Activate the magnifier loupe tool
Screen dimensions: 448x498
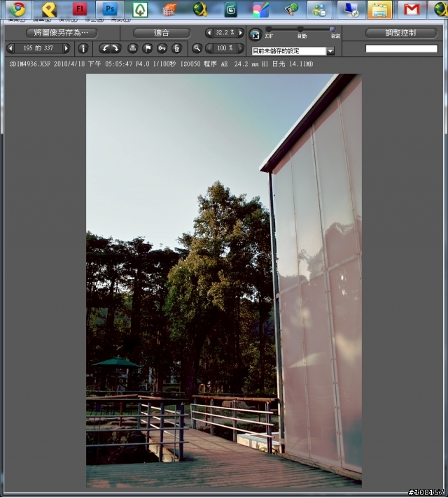(197, 48)
